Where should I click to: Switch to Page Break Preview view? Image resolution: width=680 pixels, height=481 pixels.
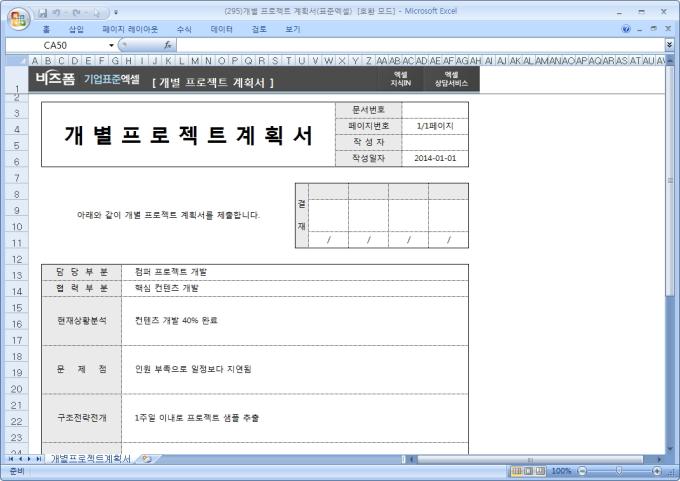540,471
